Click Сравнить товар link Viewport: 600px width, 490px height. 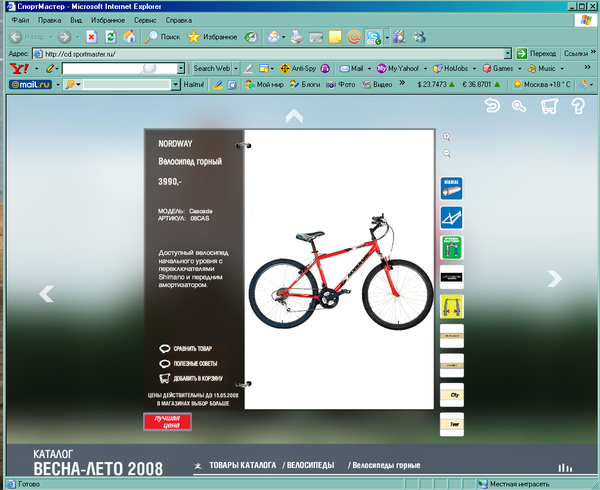tap(186, 348)
